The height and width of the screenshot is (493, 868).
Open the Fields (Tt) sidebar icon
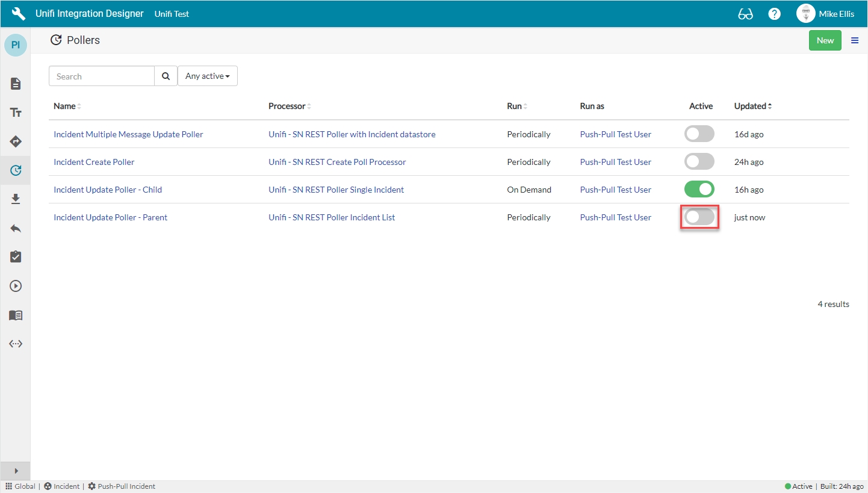tap(16, 113)
